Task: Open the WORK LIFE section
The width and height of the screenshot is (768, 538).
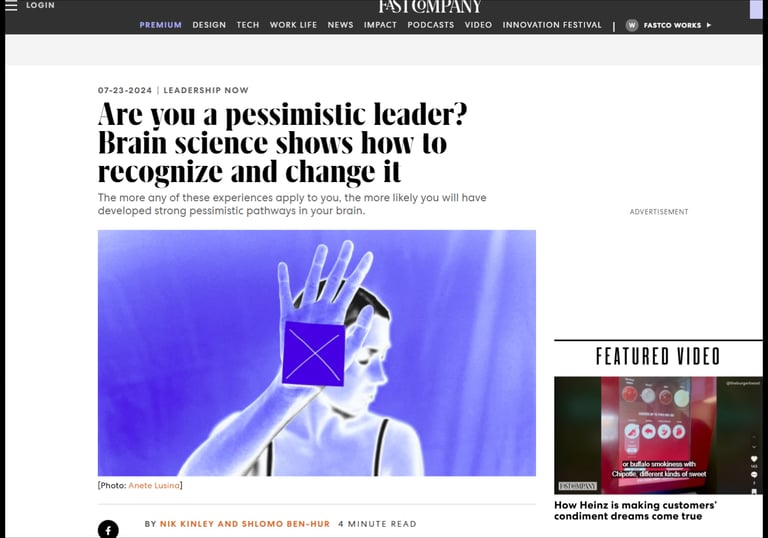Action: pyautogui.click(x=293, y=25)
